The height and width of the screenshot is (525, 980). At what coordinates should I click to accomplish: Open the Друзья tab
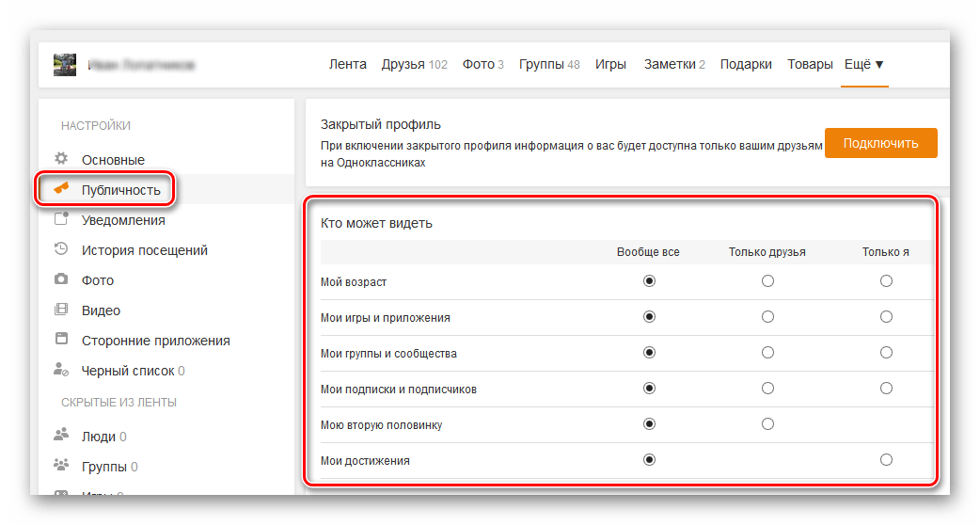coord(414,65)
